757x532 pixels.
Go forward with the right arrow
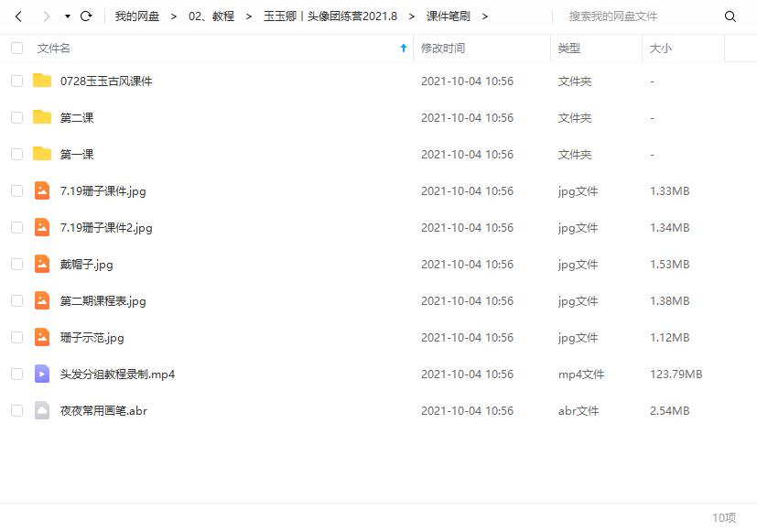(47, 16)
